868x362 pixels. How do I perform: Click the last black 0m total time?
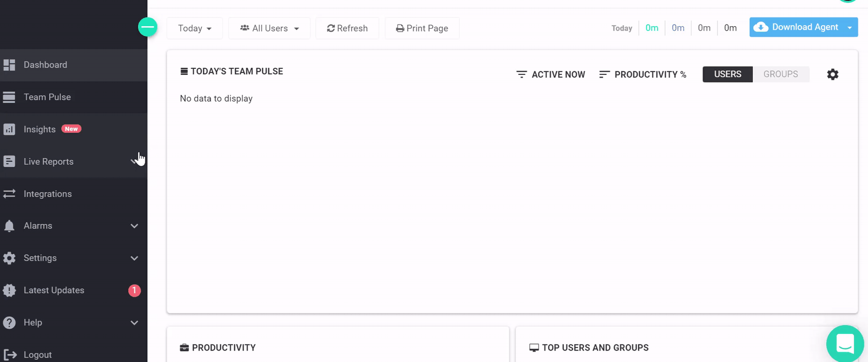730,28
